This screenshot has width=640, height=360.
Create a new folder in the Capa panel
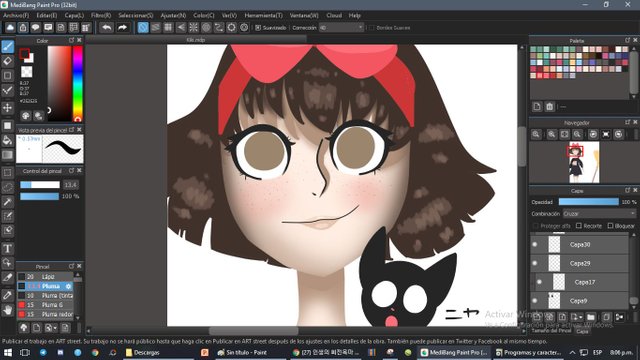tap(591, 317)
